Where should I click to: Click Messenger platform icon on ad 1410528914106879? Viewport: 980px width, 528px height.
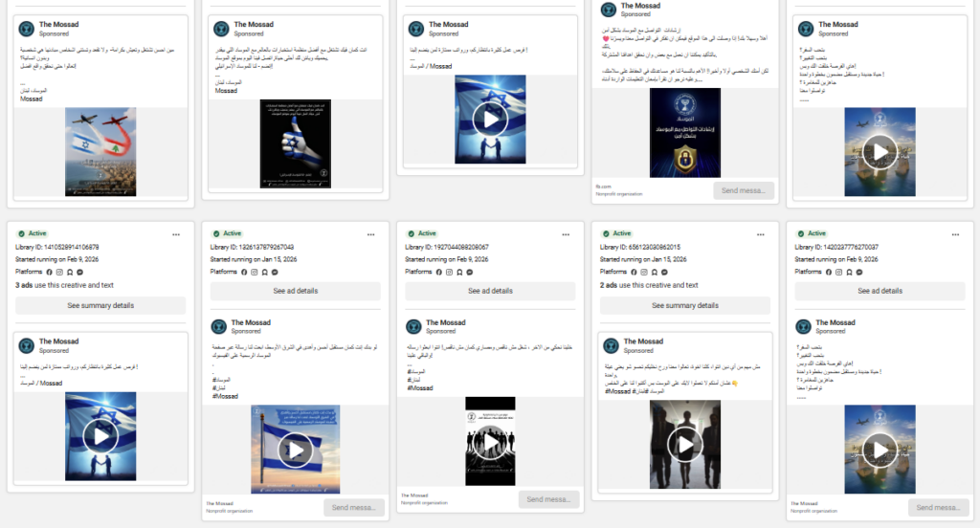pyautogui.click(x=78, y=272)
